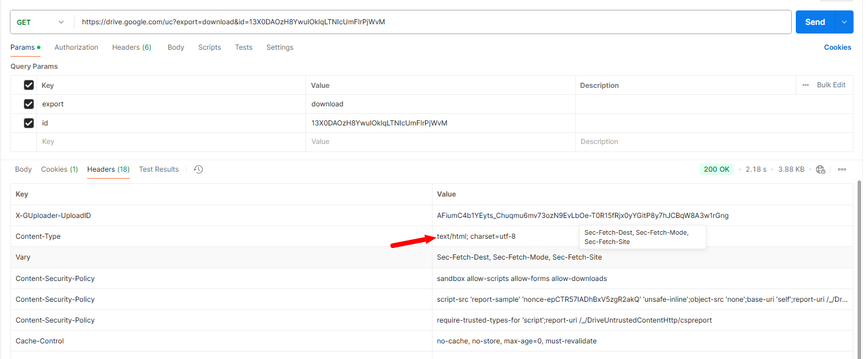
Task: Open the request Settings tab
Action: pos(280,47)
